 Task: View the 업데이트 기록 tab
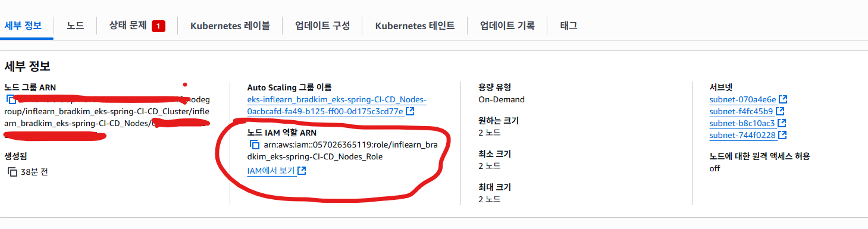[x=507, y=26]
